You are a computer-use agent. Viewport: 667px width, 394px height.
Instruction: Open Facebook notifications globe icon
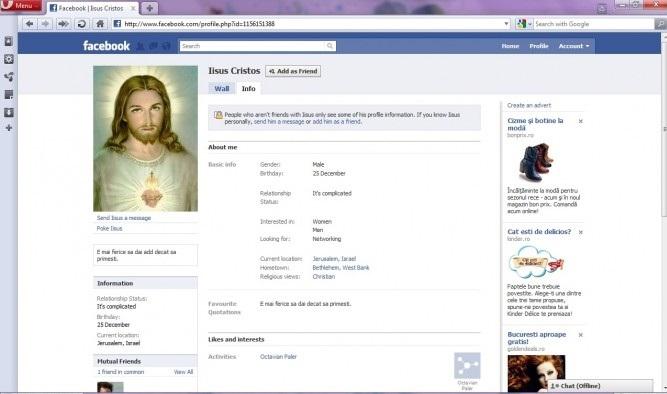167,46
